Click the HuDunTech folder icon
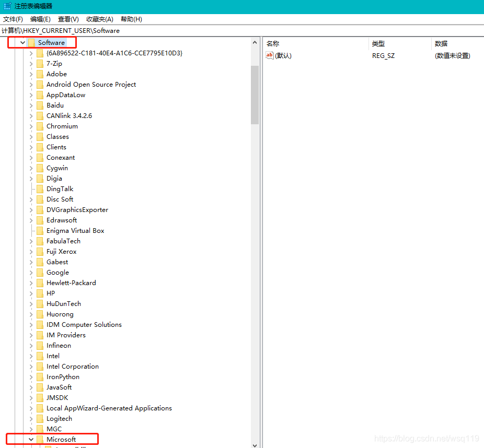The height and width of the screenshot is (448, 484). click(x=40, y=304)
